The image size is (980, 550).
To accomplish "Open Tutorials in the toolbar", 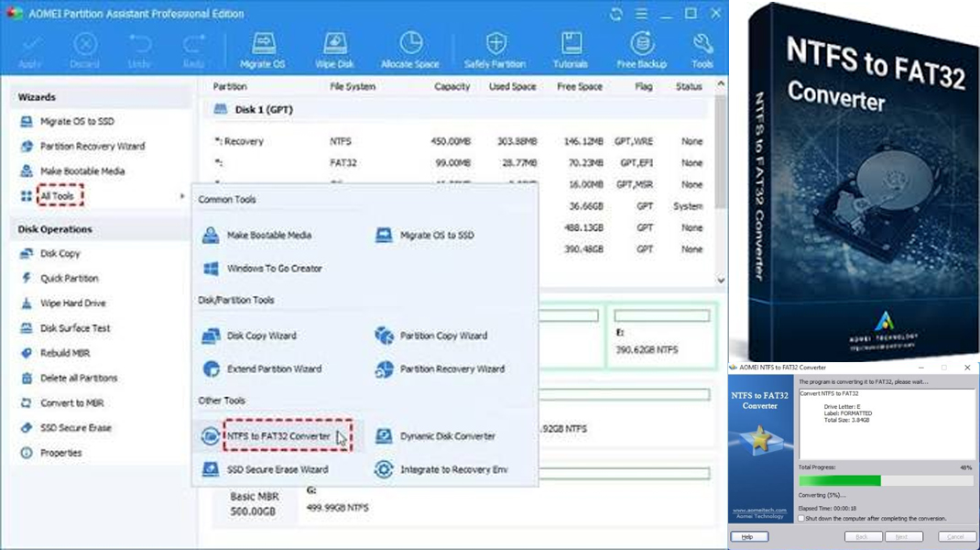I will coord(571,50).
